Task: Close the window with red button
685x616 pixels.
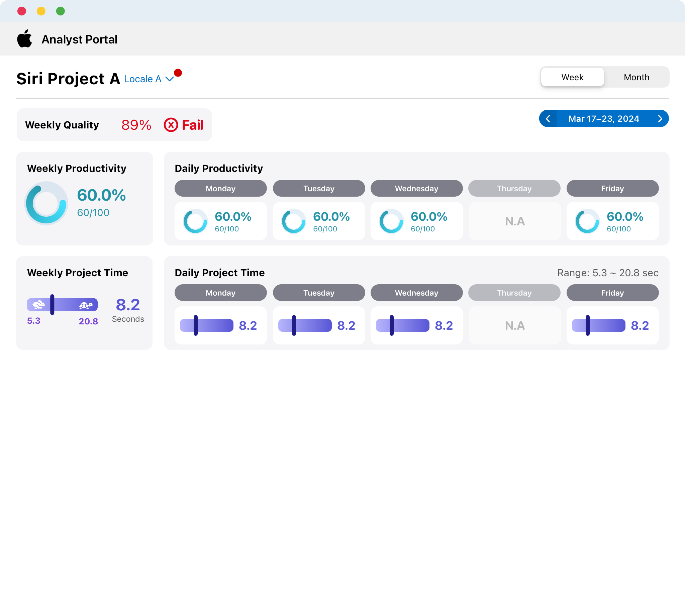Action: click(22, 11)
